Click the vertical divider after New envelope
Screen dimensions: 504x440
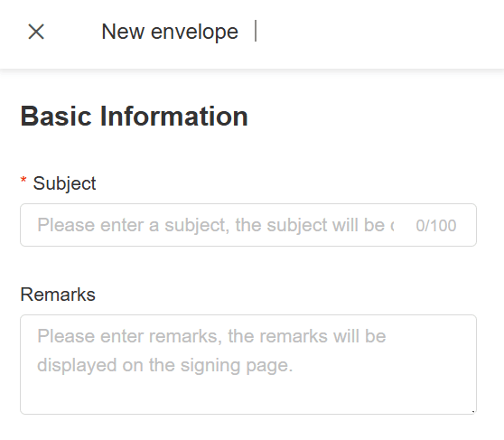click(256, 31)
